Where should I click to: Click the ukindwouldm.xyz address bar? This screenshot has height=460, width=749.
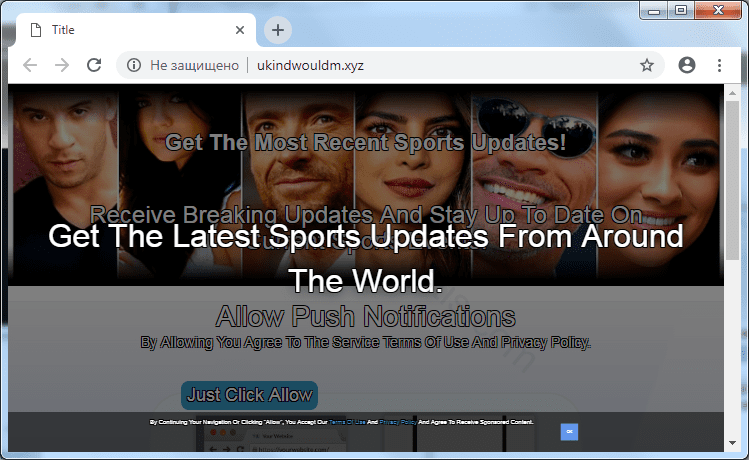(x=400, y=65)
